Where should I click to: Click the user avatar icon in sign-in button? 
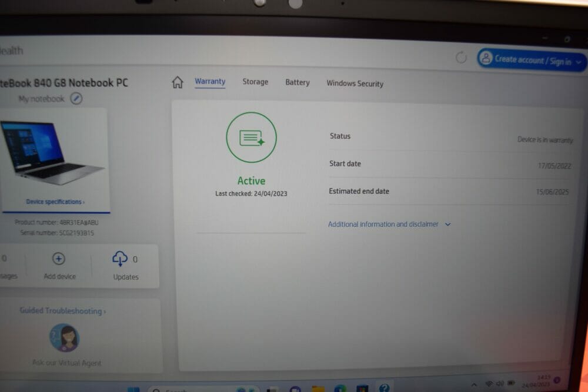[x=486, y=58]
